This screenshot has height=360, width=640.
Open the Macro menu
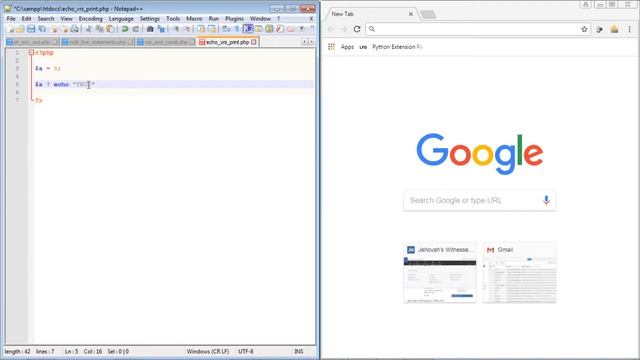click(194, 19)
